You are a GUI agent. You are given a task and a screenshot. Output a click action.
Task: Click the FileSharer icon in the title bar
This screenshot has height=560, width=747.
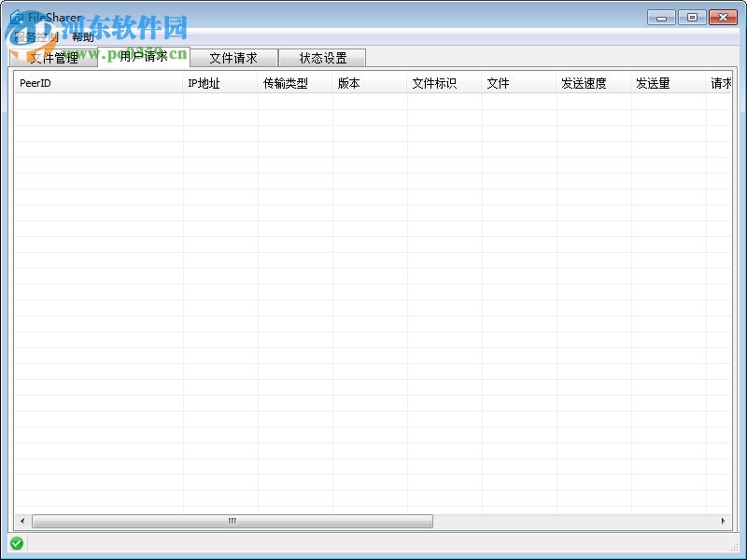point(19,16)
